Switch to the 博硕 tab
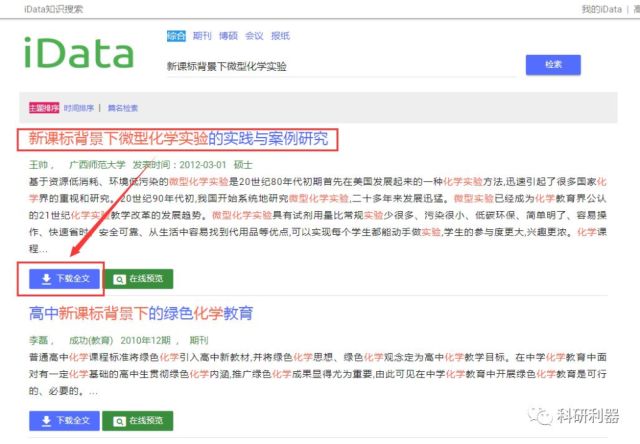This screenshot has width=640, height=444. point(228,36)
